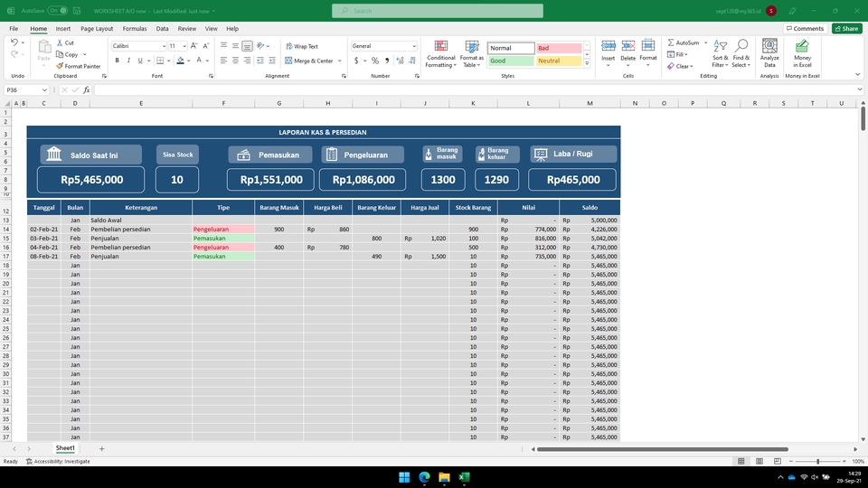
Task: Apply the Bad cell style
Action: coord(559,48)
